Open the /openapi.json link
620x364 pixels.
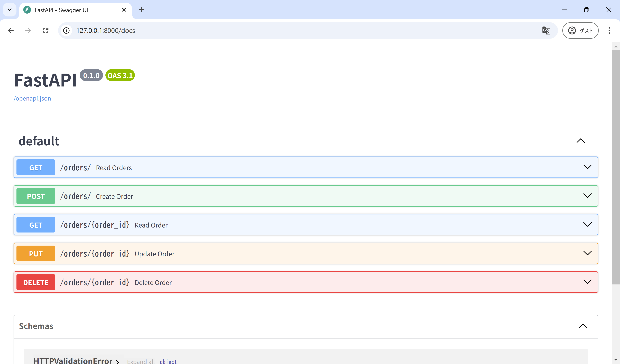(32, 98)
